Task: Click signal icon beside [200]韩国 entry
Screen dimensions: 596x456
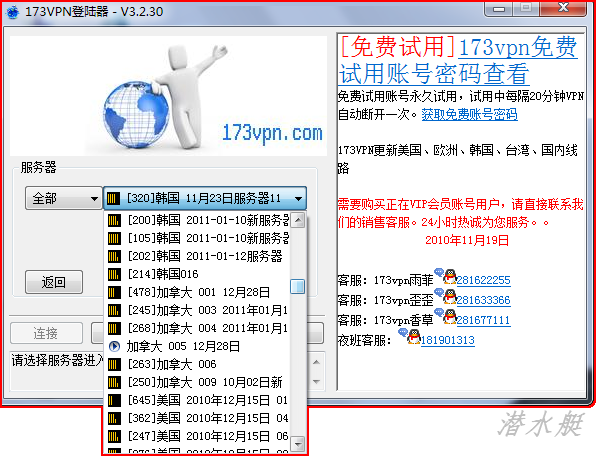Action: click(114, 220)
